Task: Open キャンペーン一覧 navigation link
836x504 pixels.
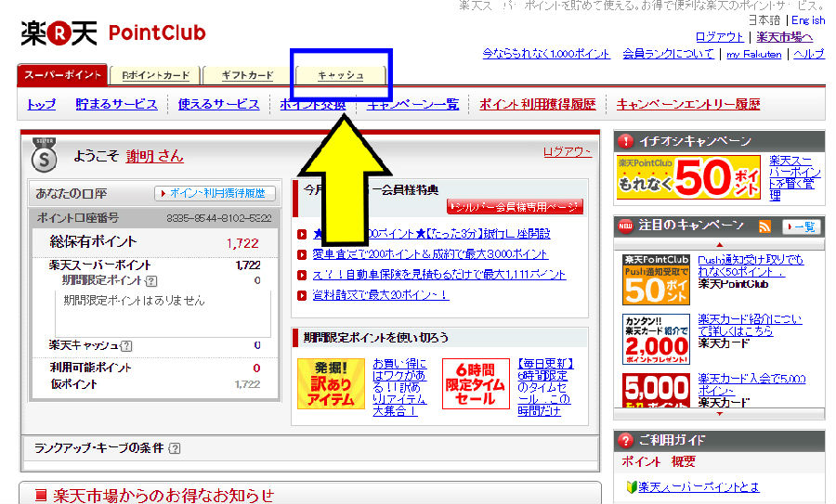Action: 413,105
